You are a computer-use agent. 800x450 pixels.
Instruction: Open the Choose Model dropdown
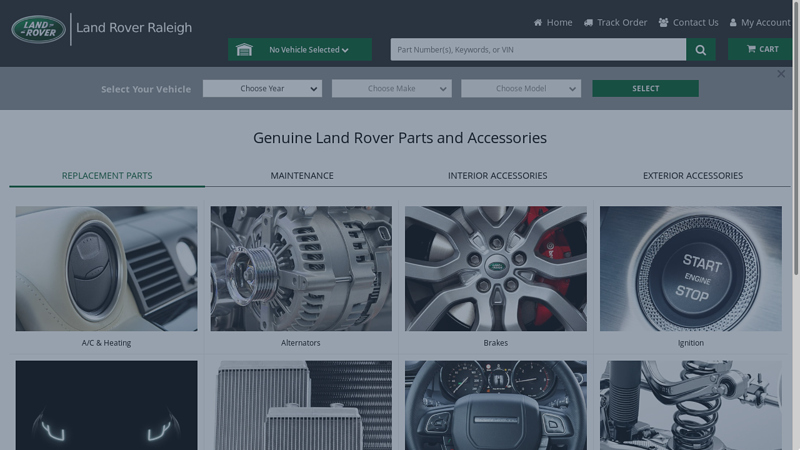[x=521, y=88]
